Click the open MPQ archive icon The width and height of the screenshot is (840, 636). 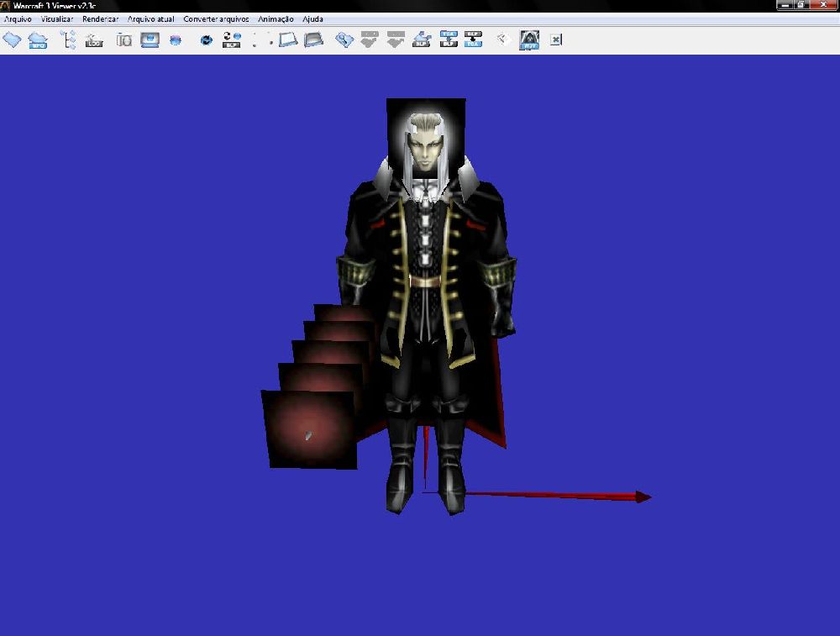pyautogui.click(x=38, y=40)
